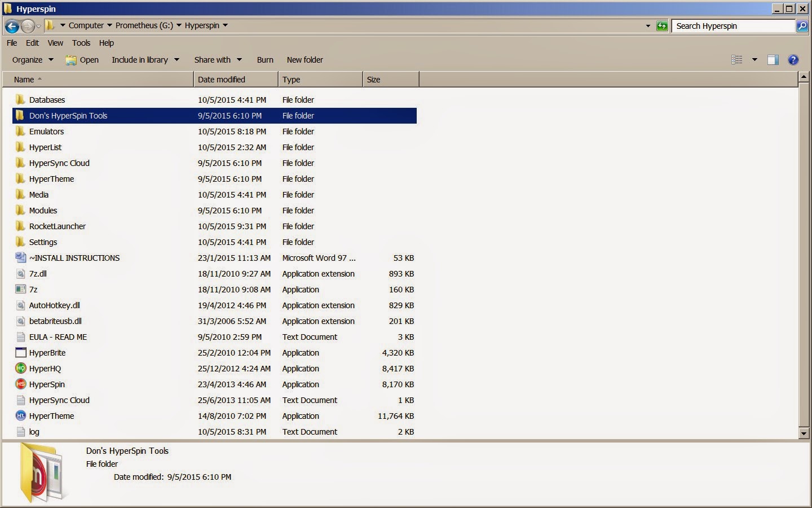This screenshot has height=508, width=812.
Task: Toggle the preview pane icon
Action: tap(773, 60)
